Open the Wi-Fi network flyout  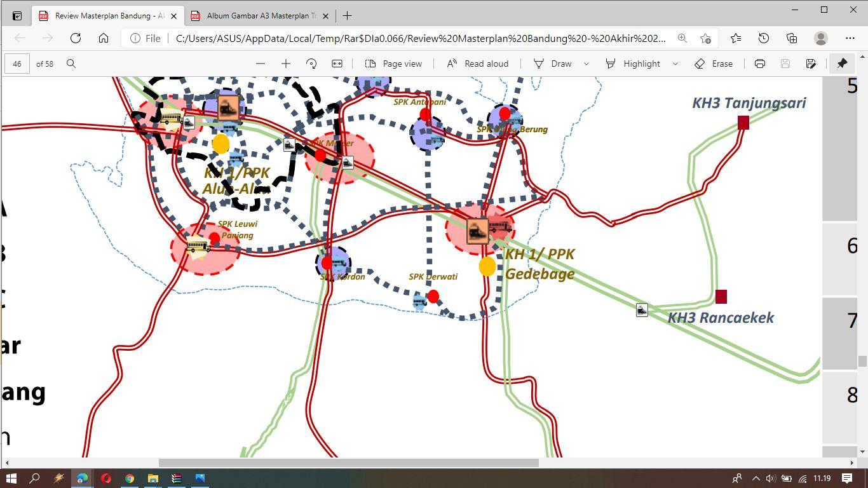pyautogui.click(x=802, y=478)
